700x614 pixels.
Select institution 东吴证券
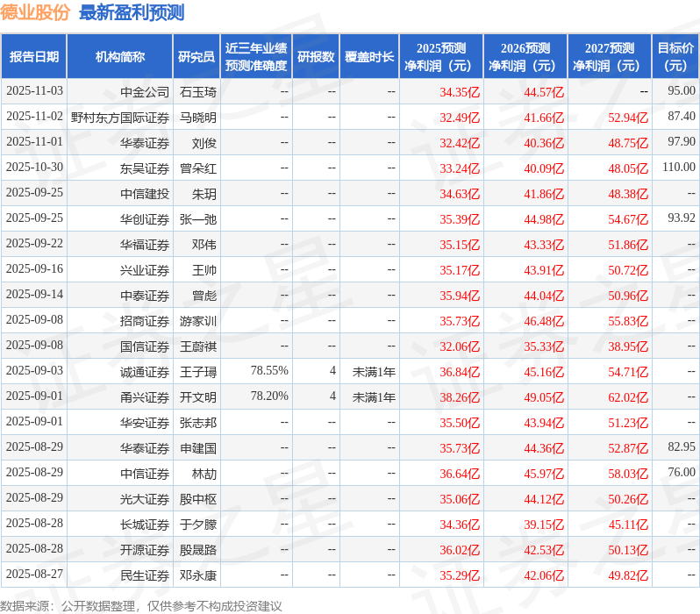click(145, 168)
